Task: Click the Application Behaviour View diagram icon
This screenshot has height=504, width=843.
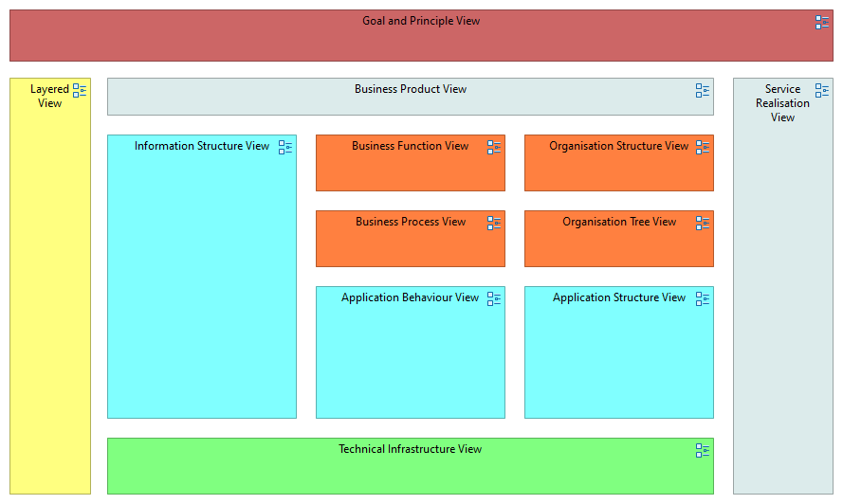Action: click(x=494, y=299)
